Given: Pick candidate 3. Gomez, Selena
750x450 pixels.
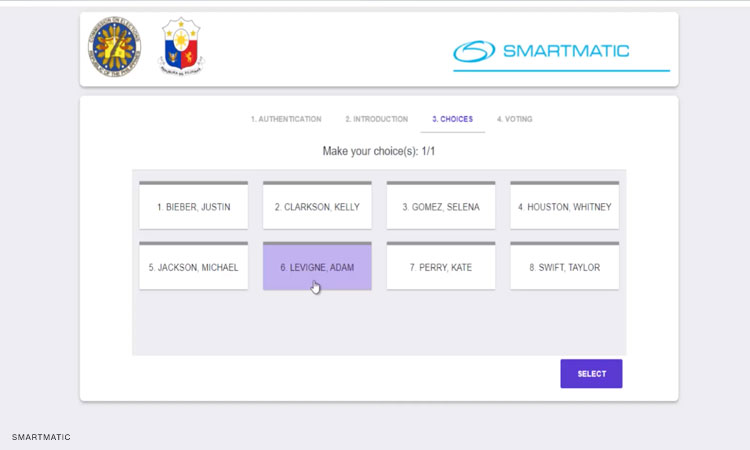Looking at the screenshot, I should (441, 207).
